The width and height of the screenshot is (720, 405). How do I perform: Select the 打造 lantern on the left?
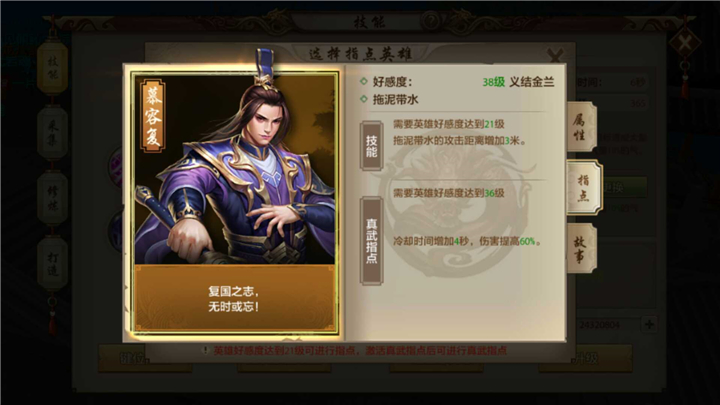tap(52, 264)
